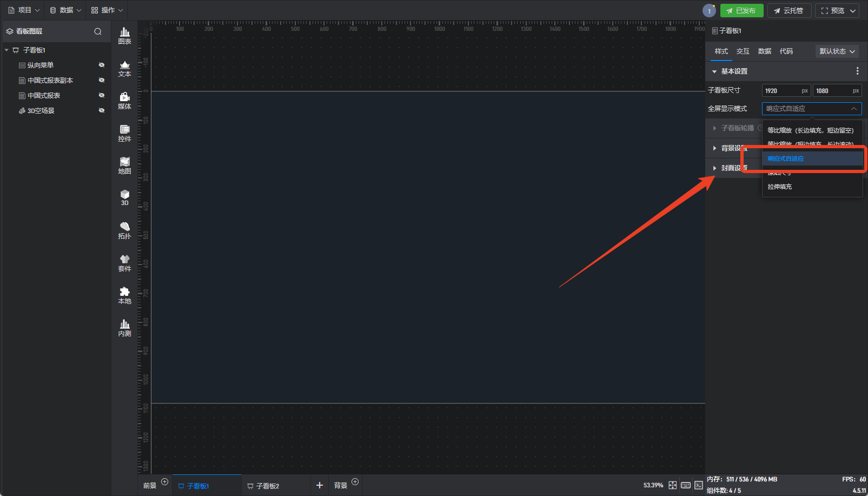
Task: Toggle visibility of 3D空场景 layer
Action: [101, 110]
